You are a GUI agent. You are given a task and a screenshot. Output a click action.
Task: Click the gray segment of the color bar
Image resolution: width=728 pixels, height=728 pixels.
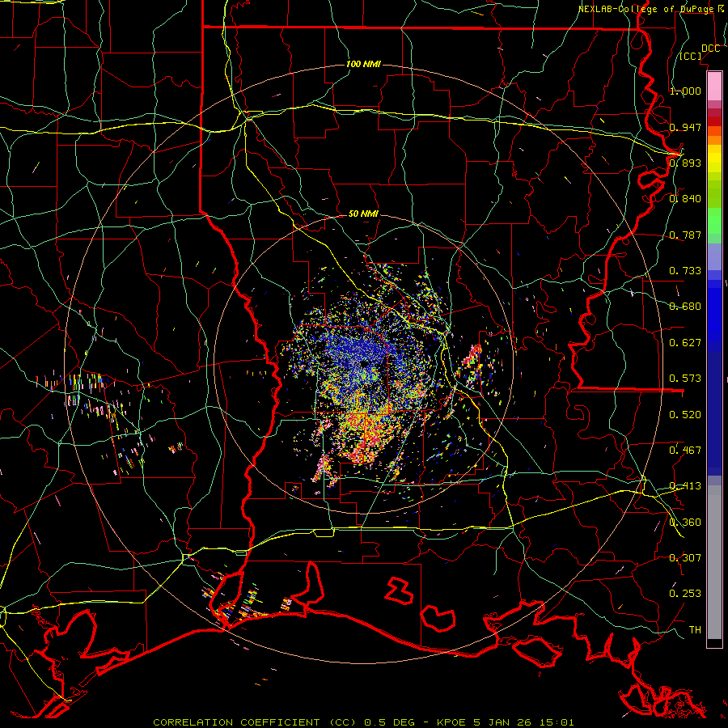click(x=714, y=562)
